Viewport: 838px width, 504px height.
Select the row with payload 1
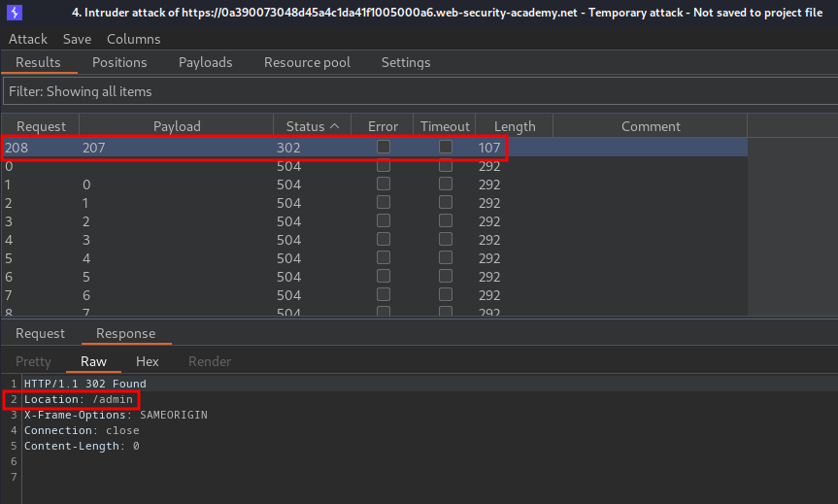(374, 203)
